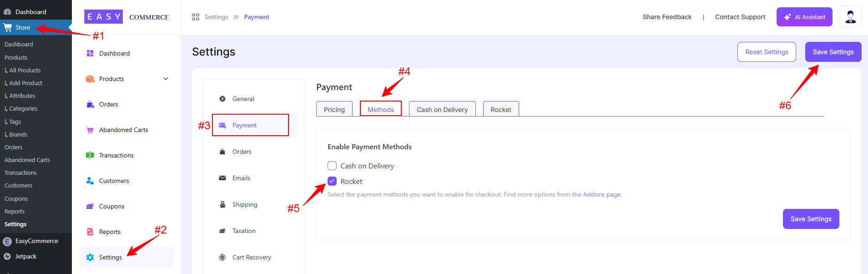The image size is (868, 274).
Task: Select Taxation in settings menu
Action: (x=244, y=231)
